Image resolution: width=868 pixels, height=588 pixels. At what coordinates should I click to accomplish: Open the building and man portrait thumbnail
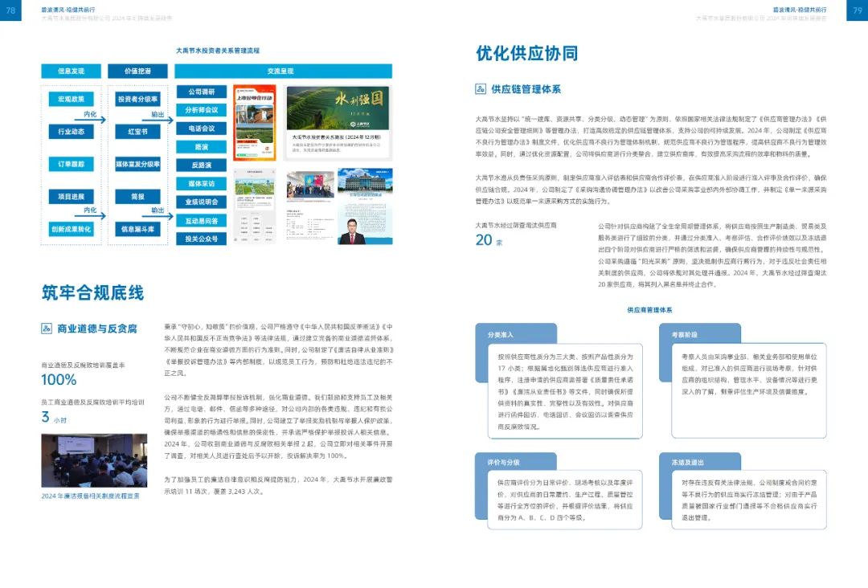point(365,206)
